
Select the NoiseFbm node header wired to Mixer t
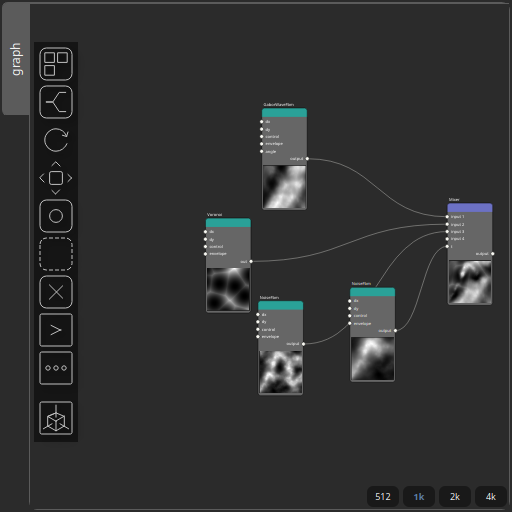click(372, 292)
